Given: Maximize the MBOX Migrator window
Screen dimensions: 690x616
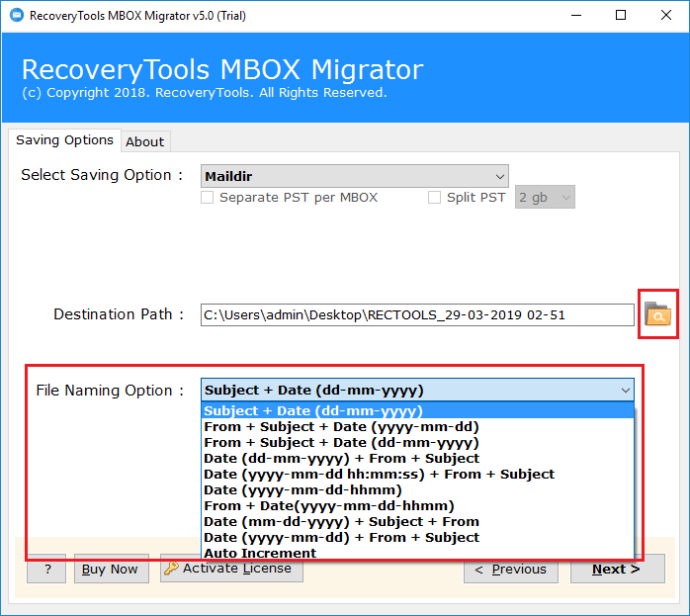Looking at the screenshot, I should click(621, 16).
